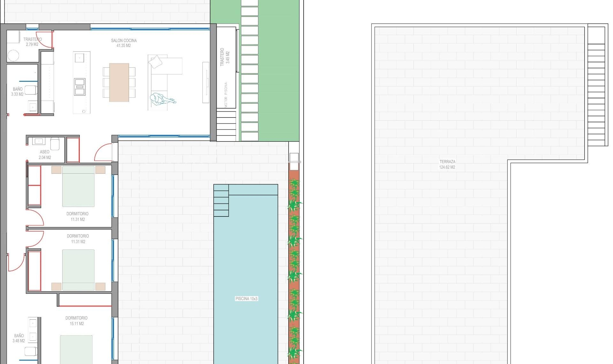613x364 pixels.
Task: Click the pool entry steps
Action: [x=221, y=201]
